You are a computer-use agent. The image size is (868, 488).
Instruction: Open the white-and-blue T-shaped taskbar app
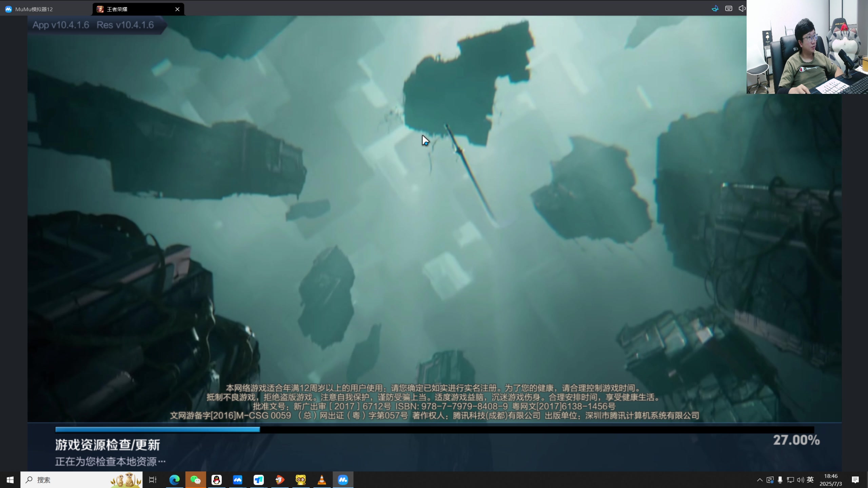point(259,480)
